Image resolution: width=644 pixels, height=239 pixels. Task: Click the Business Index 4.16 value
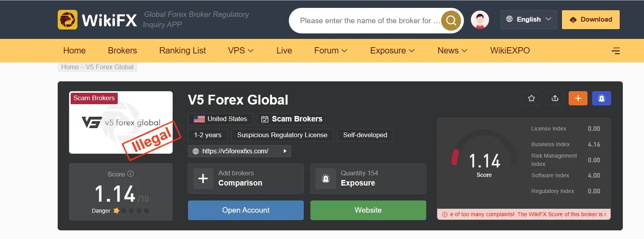594,144
